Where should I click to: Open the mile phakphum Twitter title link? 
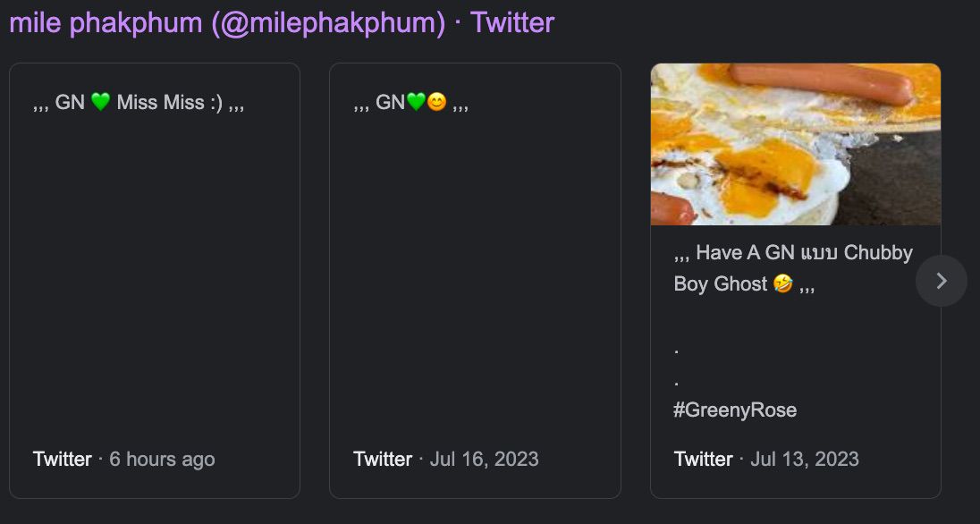(x=282, y=23)
